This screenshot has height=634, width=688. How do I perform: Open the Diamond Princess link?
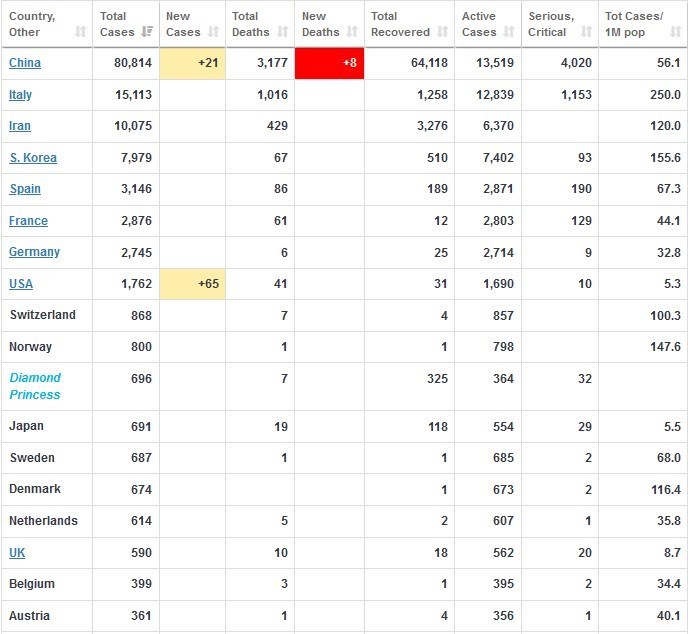click(35, 386)
